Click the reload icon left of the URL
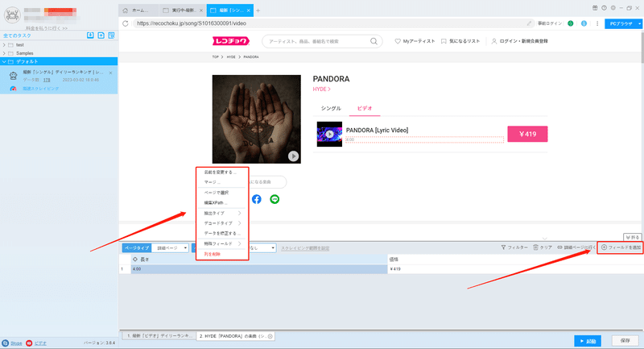This screenshot has width=644, height=349. click(126, 23)
